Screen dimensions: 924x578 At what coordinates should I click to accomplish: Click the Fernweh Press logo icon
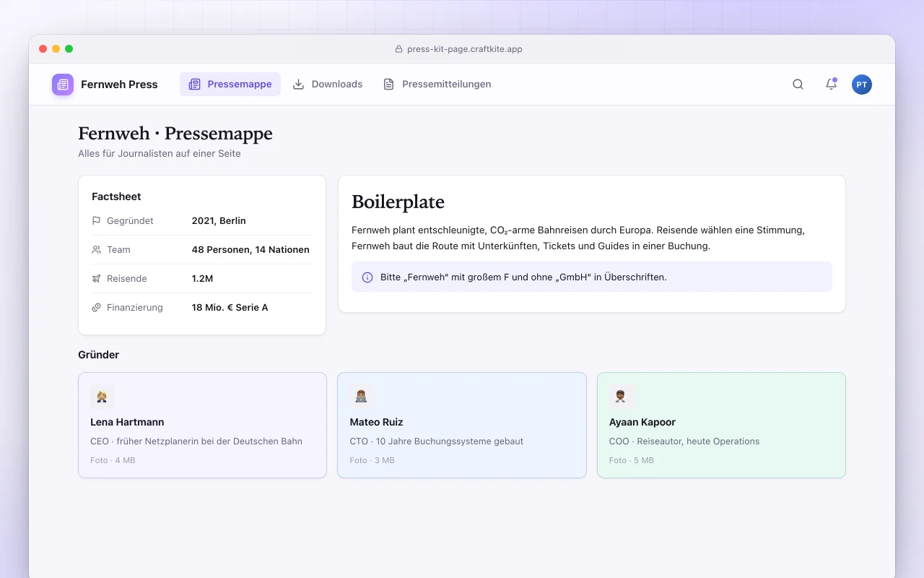coord(63,85)
